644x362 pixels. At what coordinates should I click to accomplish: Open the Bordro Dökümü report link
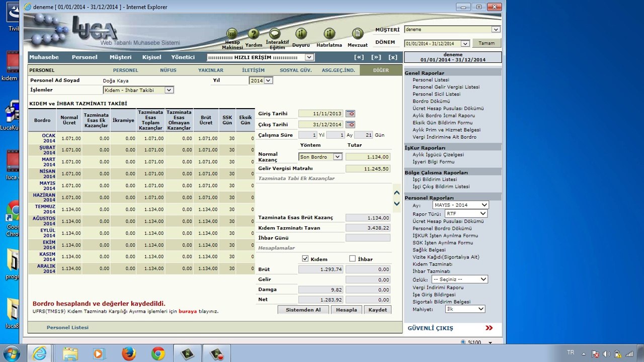pos(431,101)
